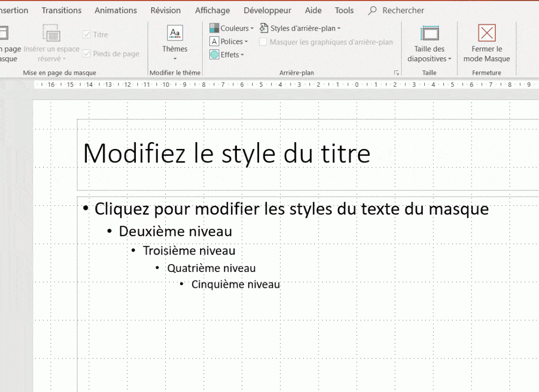Click the Styles d'arrière-plan icon
The image size is (539, 392).
[x=264, y=28]
